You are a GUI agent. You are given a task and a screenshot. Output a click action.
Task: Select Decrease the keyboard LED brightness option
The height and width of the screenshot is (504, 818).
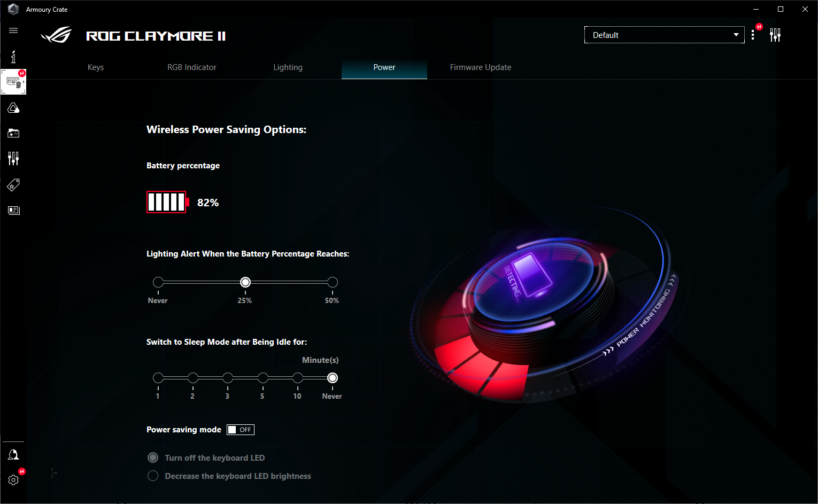153,476
